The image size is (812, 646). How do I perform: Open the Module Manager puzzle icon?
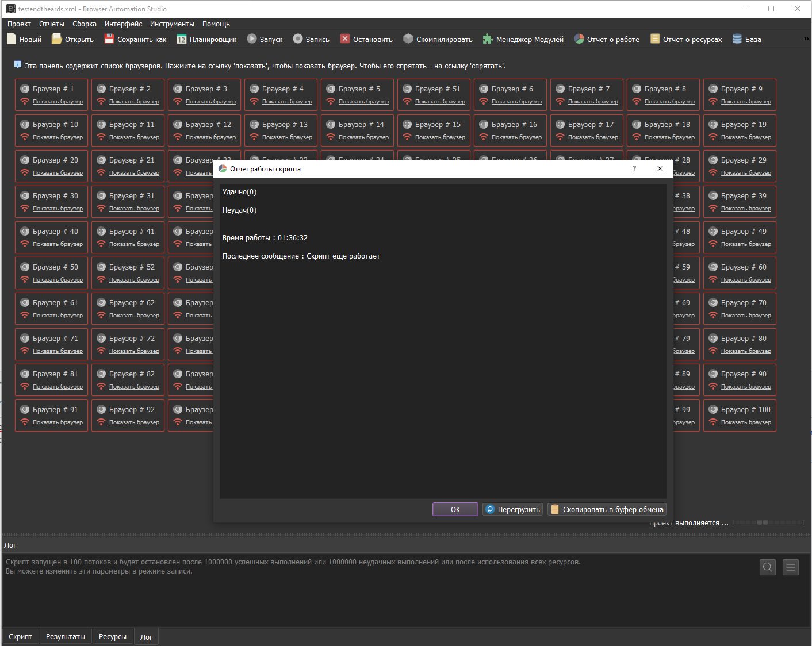tap(488, 39)
